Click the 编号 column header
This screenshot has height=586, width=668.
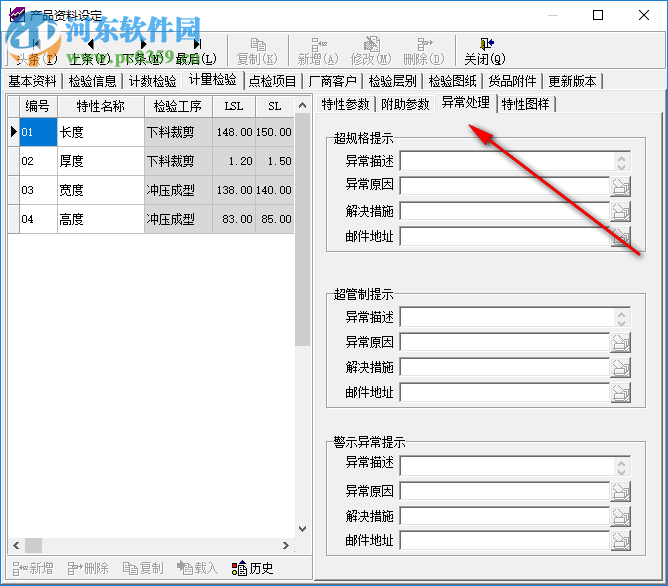point(38,106)
